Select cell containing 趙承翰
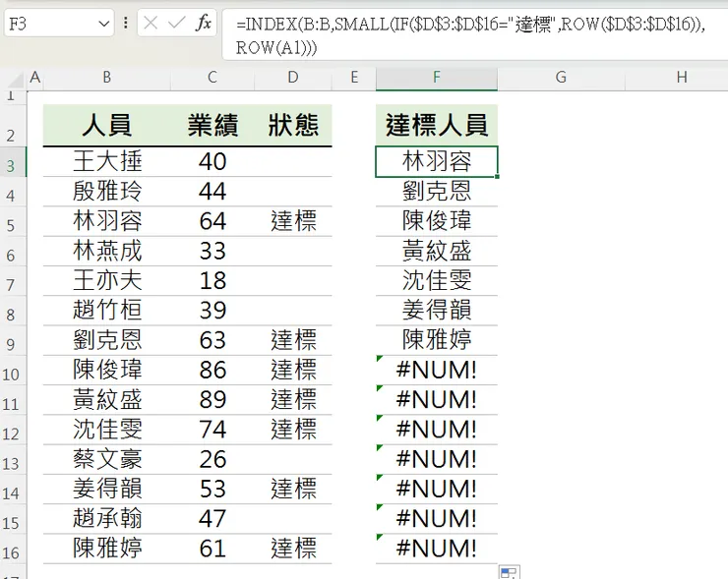728x579 pixels. (107, 518)
